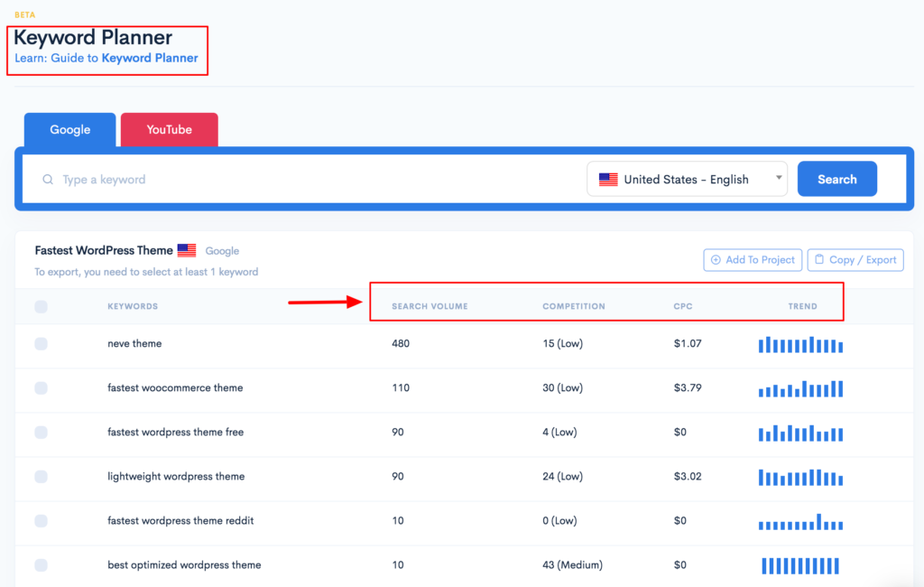Check the lightweight wordpress theme row
The height and width of the screenshot is (587, 924).
(41, 476)
